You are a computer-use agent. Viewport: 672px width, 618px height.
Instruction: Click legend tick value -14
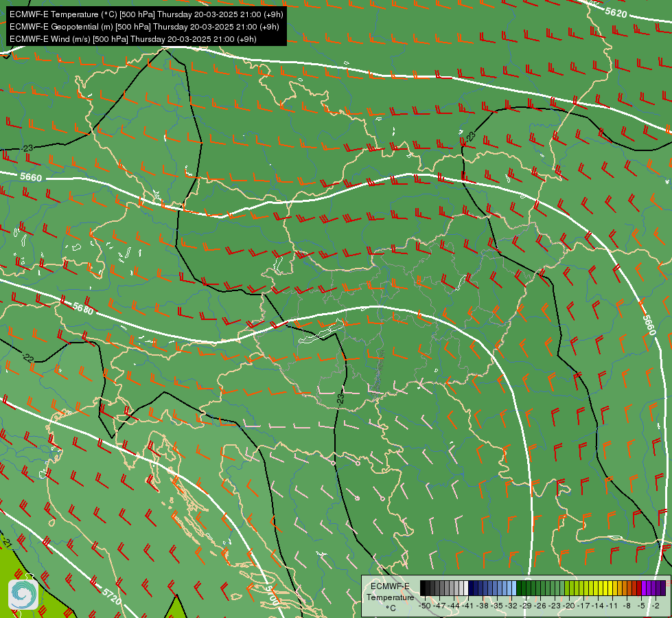coord(598,606)
